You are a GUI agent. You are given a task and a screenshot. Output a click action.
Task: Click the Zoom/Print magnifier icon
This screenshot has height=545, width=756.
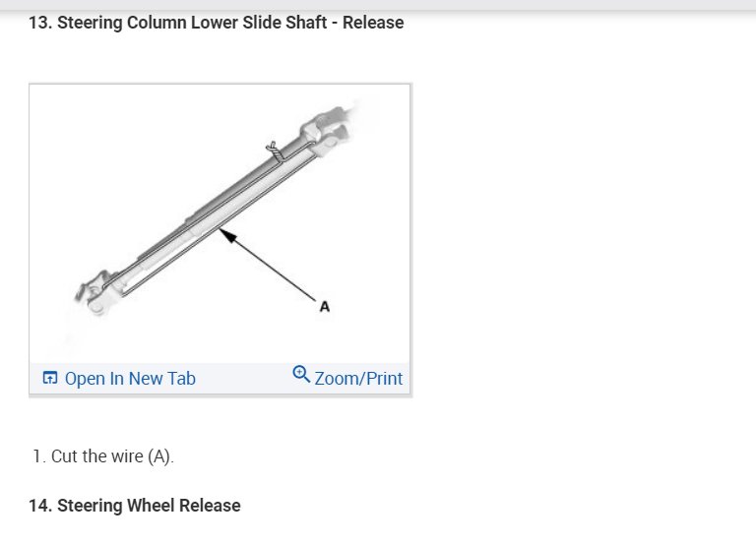301,375
